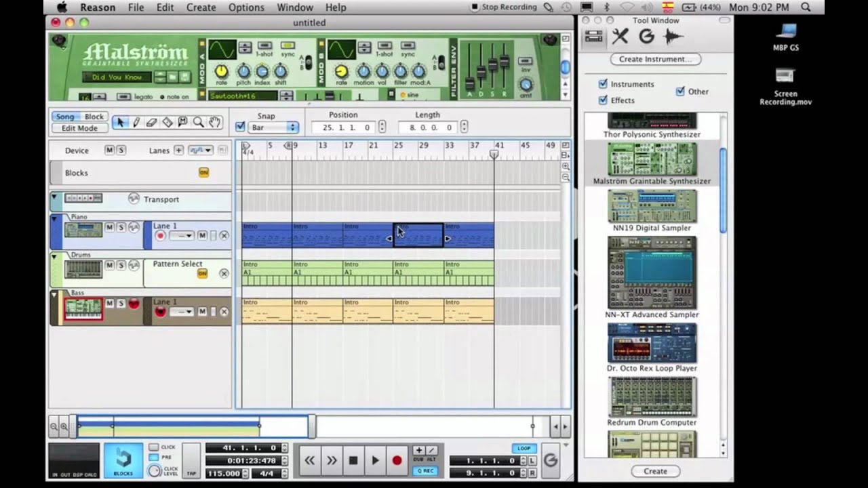This screenshot has height=488, width=868.
Task: Select the Razor tool
Action: click(x=167, y=122)
